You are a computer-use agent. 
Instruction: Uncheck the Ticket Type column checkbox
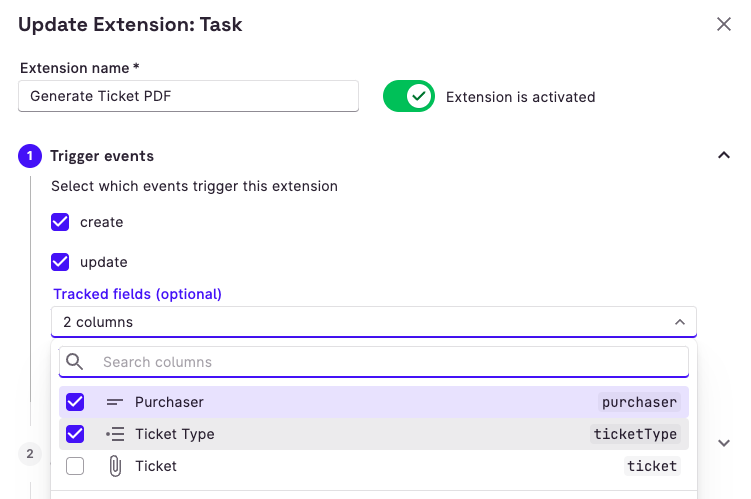(75, 434)
